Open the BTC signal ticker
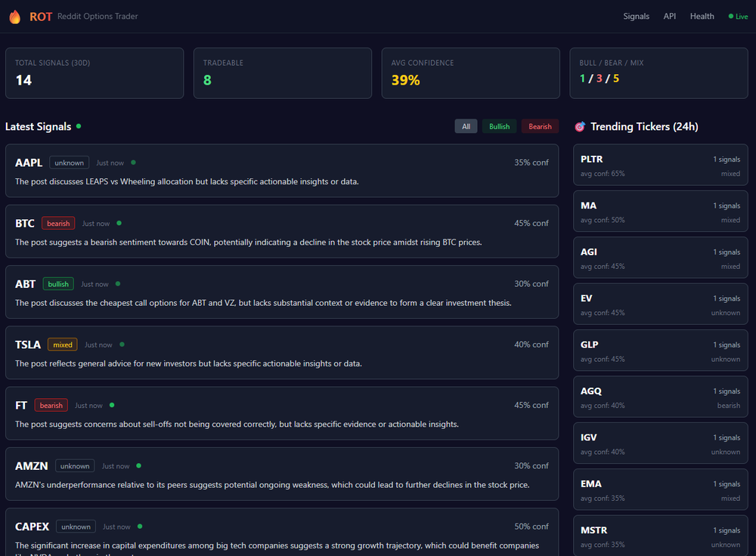756x556 pixels. [x=25, y=224]
